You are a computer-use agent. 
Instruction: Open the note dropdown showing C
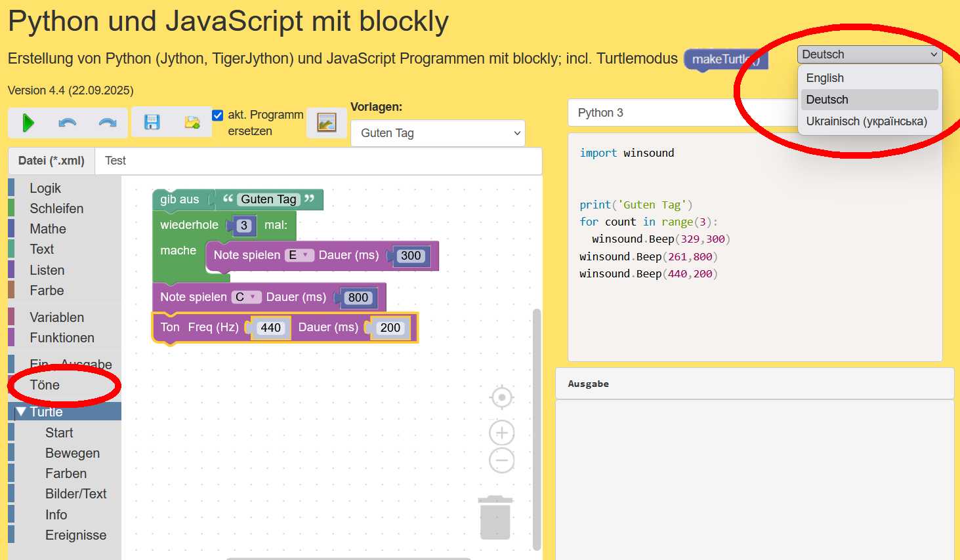[246, 297]
